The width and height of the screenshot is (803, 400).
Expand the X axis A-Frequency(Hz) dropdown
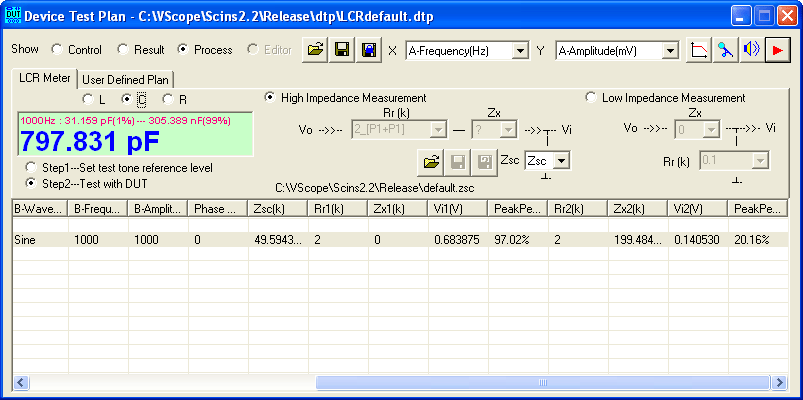coord(520,50)
